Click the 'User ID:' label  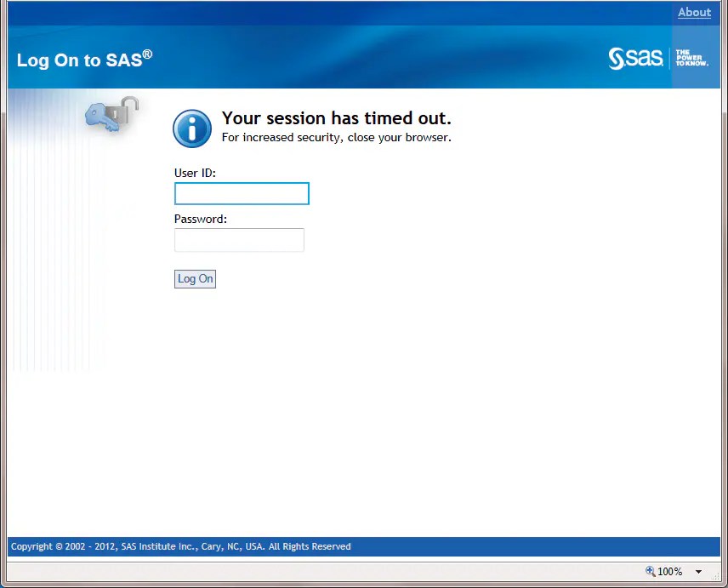[x=195, y=173]
